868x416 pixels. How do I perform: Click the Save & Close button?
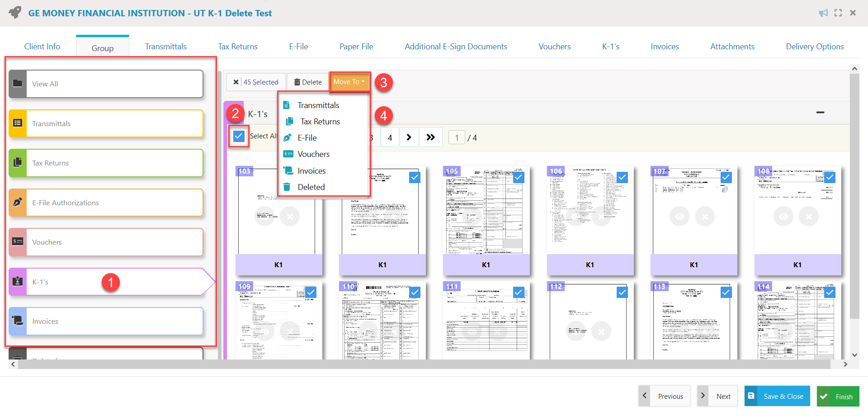tap(777, 396)
